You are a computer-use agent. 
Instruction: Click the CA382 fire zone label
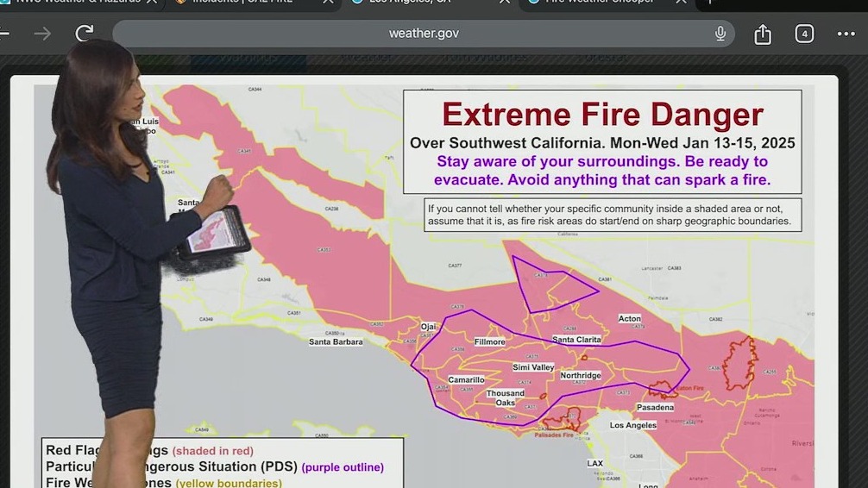715,319
